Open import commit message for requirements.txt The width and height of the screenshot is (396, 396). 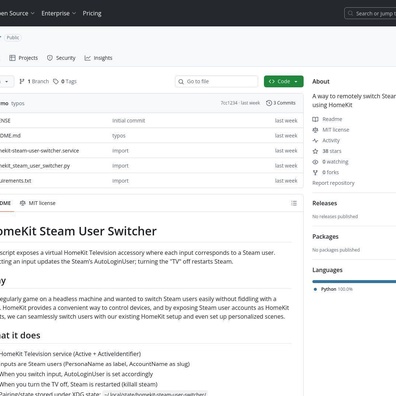120,181
